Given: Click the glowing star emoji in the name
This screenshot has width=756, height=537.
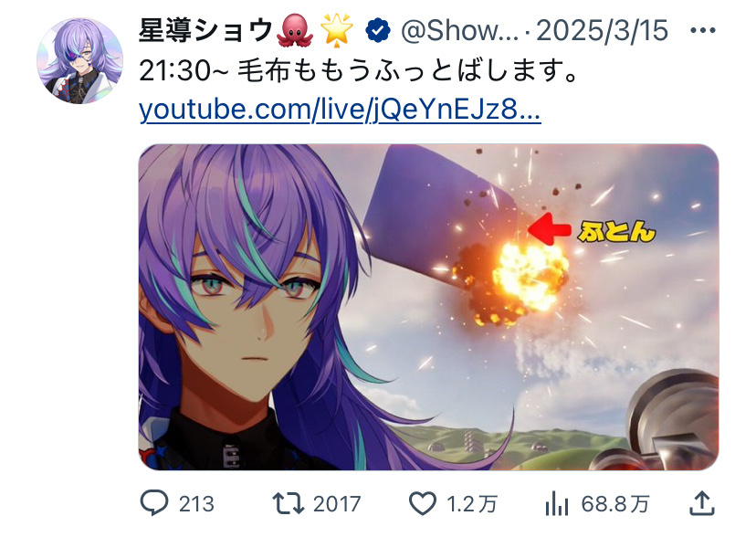Looking at the screenshot, I should point(337,30).
